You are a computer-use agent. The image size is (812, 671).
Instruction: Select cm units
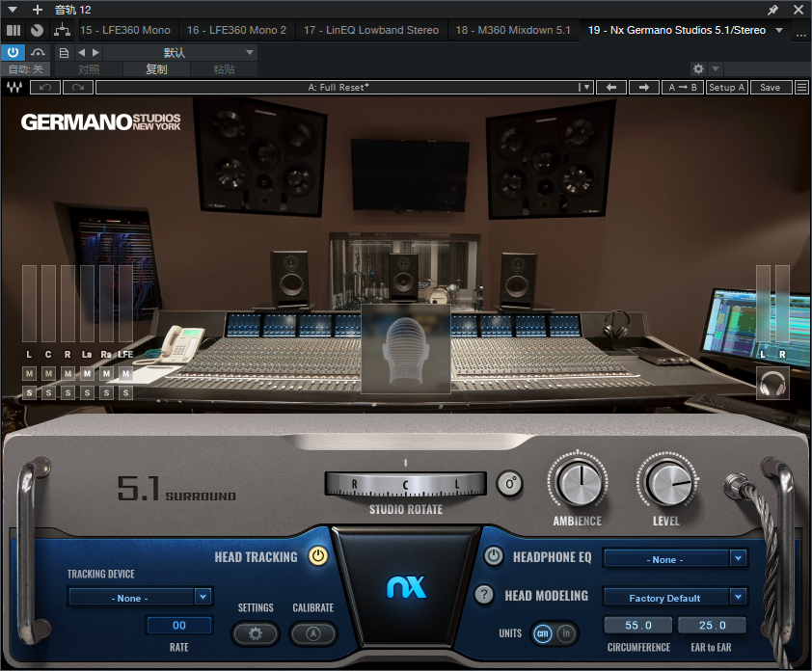[x=542, y=633]
